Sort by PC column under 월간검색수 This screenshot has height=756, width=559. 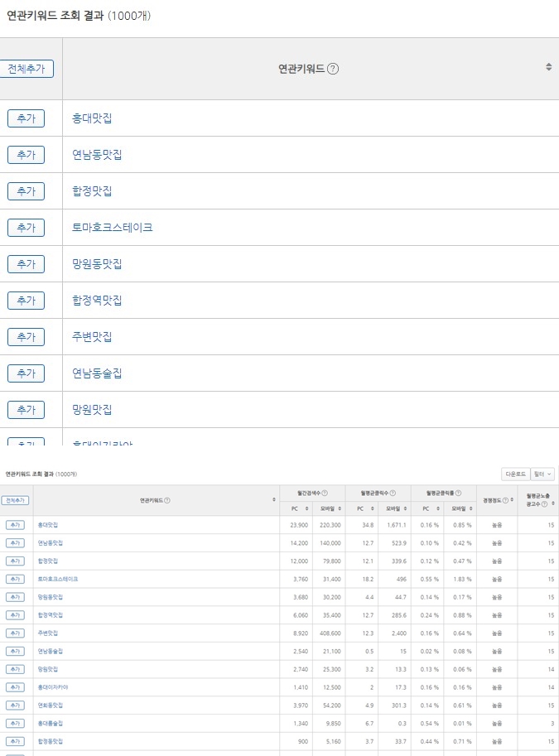306,508
